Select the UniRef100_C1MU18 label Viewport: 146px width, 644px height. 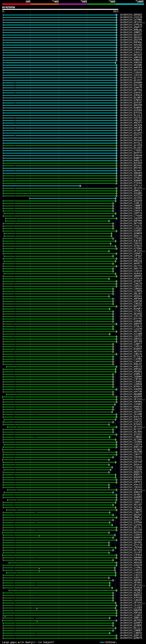point(131,72)
